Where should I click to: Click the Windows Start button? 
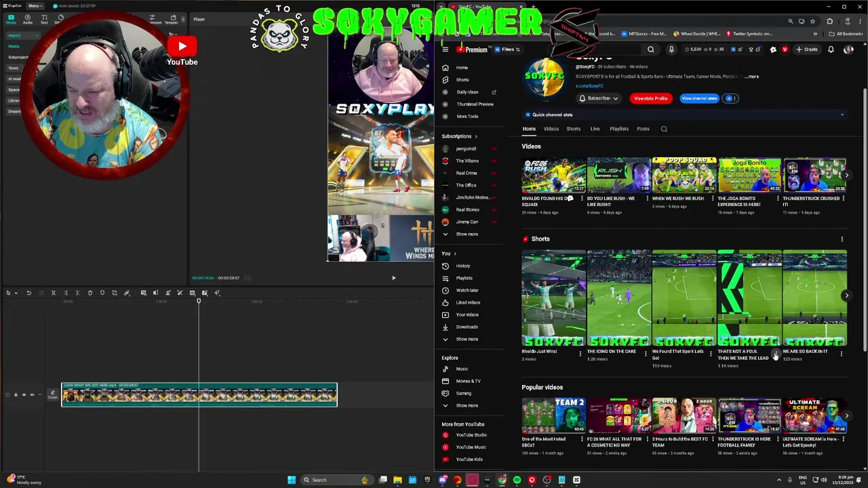point(292,480)
